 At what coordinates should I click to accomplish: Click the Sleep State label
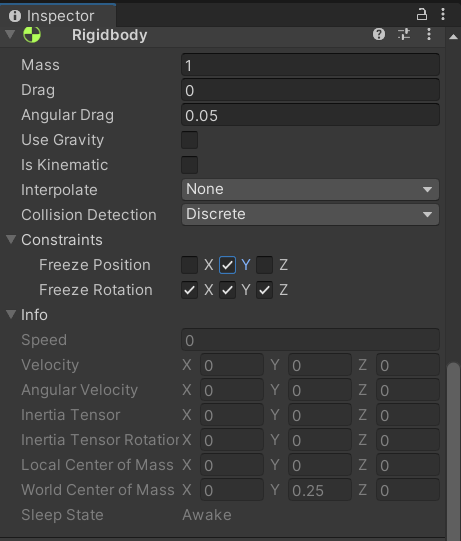(x=62, y=515)
